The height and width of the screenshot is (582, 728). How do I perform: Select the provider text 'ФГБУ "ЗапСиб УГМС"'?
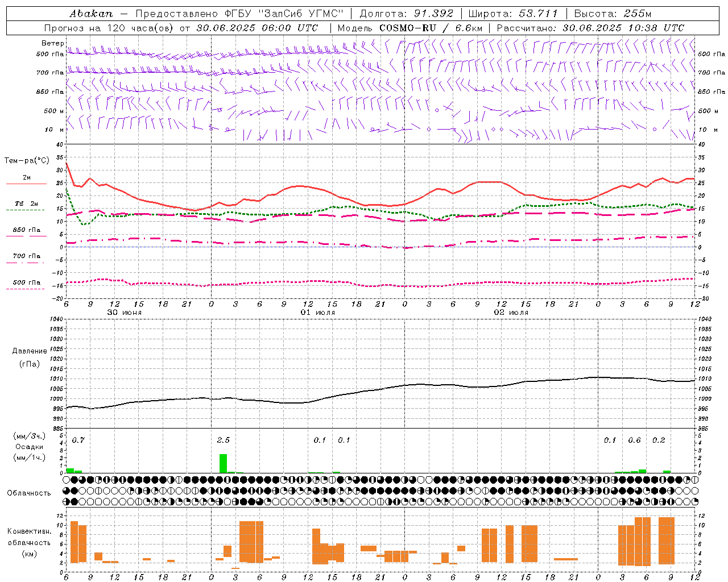284,13
